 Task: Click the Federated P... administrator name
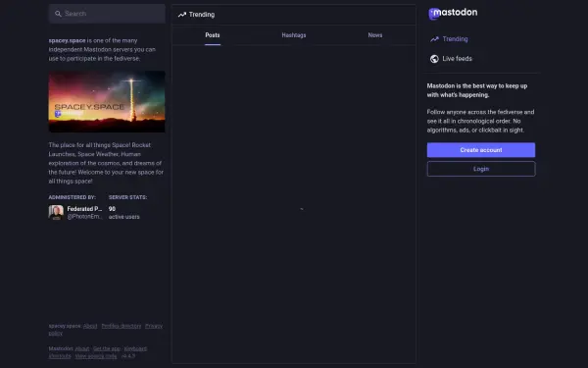point(84,209)
